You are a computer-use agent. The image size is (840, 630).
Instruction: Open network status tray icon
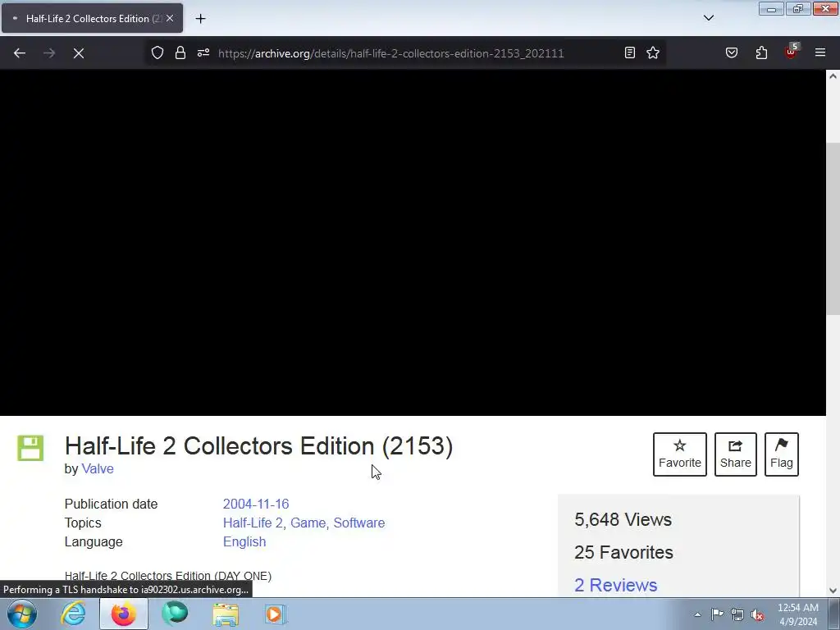737,614
